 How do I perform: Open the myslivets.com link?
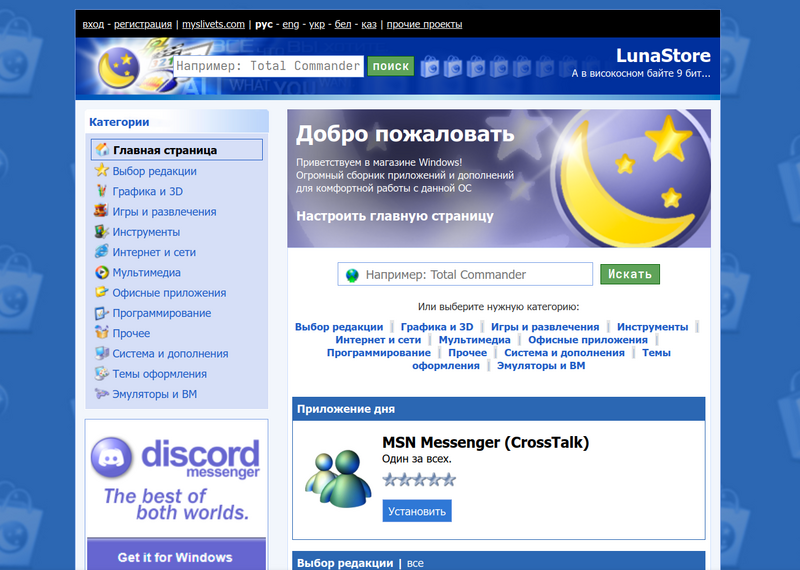[213, 24]
